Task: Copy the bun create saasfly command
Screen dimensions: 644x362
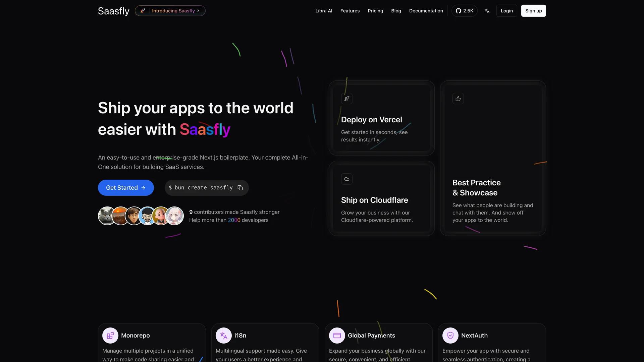Action: tap(240, 188)
